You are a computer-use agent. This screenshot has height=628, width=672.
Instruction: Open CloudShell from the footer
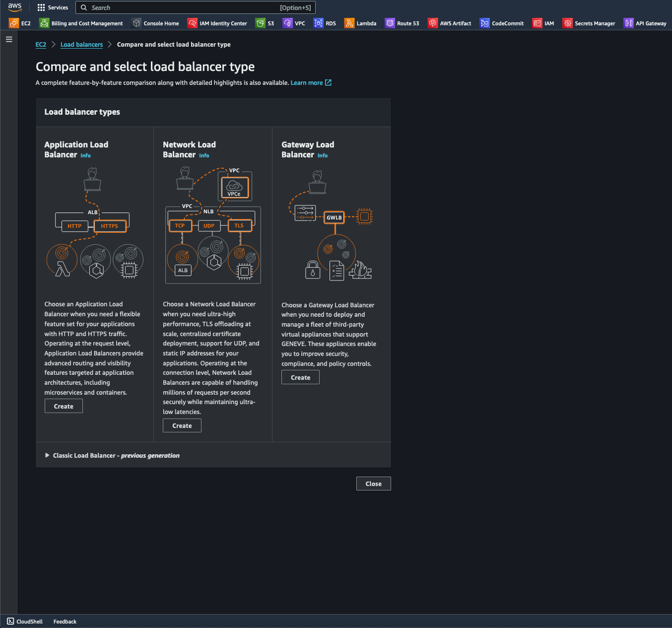pos(25,622)
